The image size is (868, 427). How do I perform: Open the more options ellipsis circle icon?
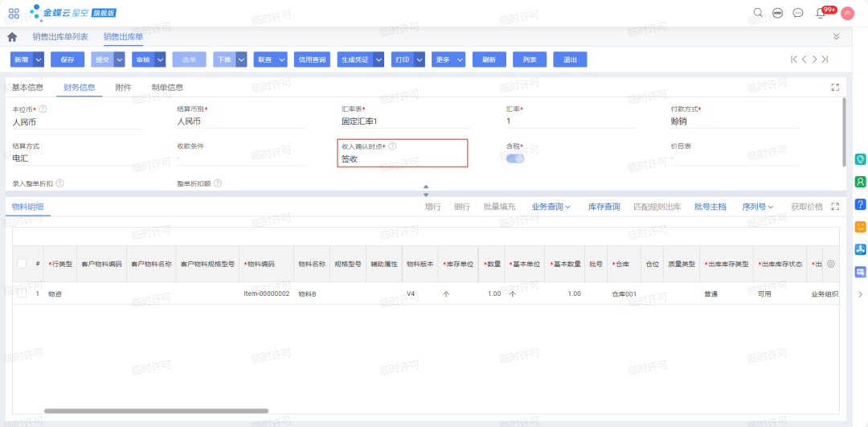click(x=778, y=13)
